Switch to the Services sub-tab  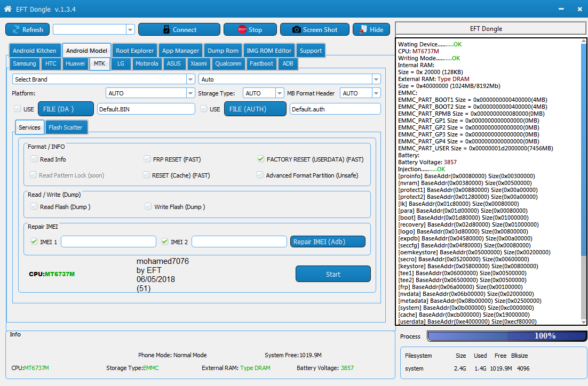pos(30,127)
